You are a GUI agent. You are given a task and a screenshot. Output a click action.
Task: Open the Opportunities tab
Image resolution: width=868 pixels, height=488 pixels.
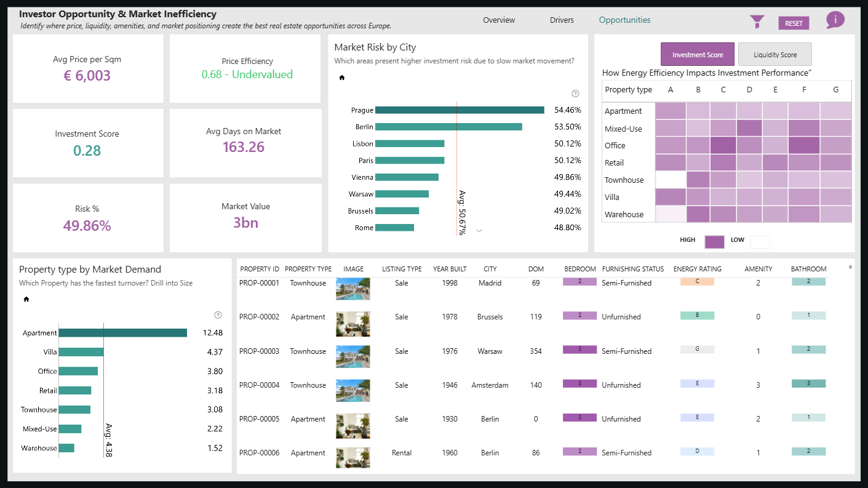click(624, 20)
